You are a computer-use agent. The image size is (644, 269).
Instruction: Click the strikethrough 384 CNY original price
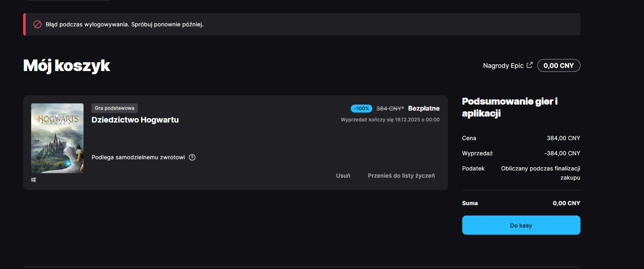click(390, 109)
